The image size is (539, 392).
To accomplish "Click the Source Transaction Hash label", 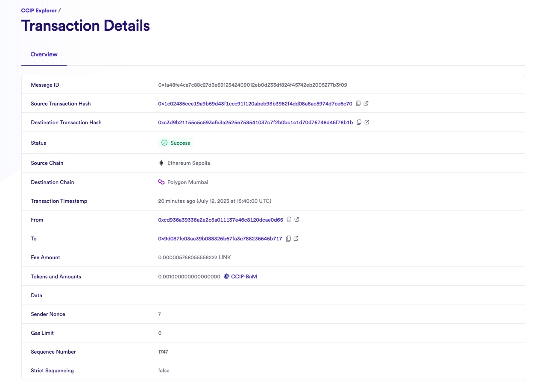I will pyautogui.click(x=61, y=104).
